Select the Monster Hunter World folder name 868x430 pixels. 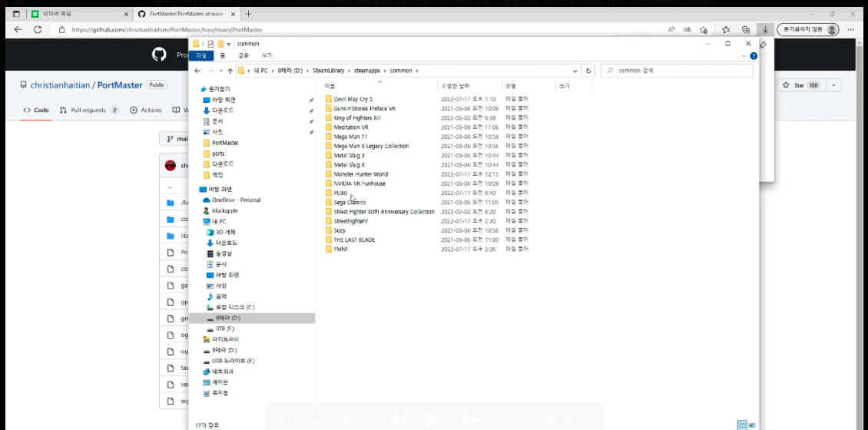coord(360,174)
